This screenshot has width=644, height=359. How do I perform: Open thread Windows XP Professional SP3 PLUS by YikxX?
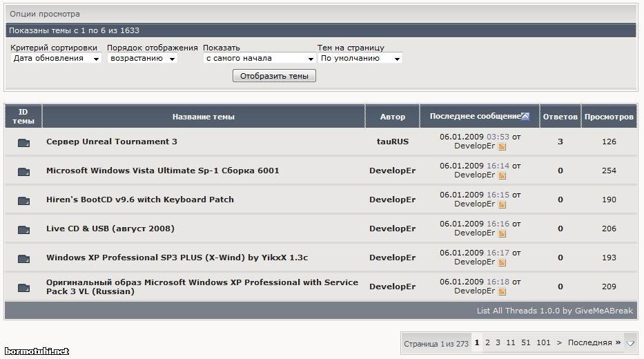pos(177,258)
